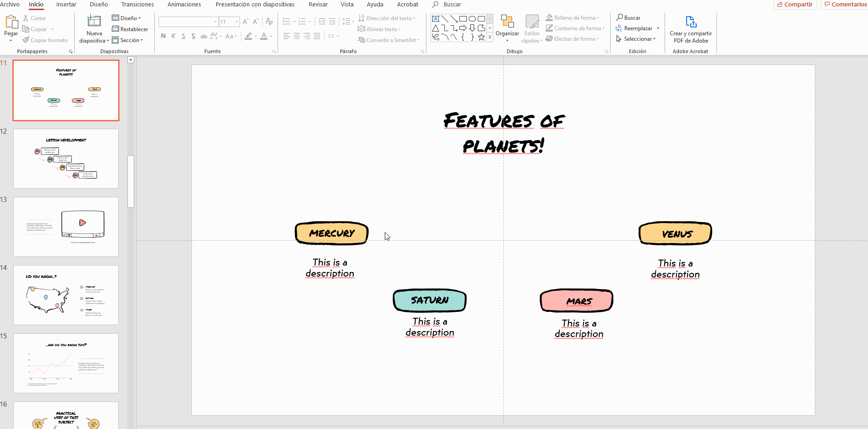Viewport: 868px width, 429px height.
Task: Click the MERCURY label shape
Action: point(332,234)
